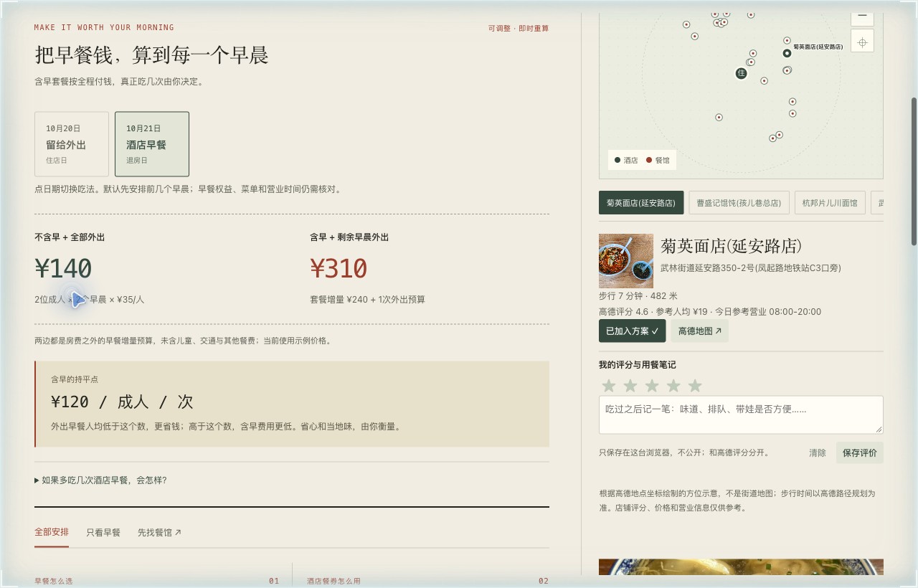Give a three-star rating
Screen dimensions: 918x588
click(x=652, y=386)
